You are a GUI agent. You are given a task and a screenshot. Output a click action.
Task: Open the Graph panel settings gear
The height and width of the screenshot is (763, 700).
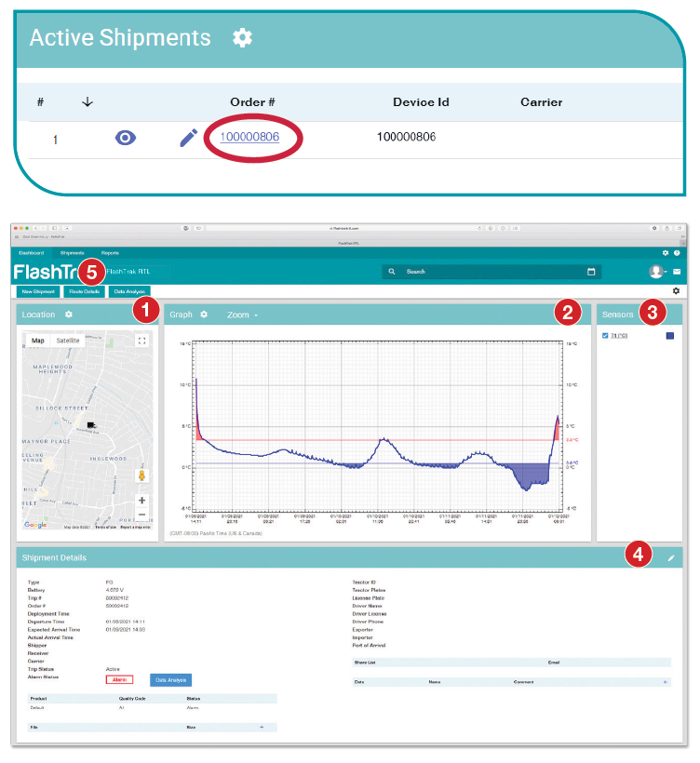(x=204, y=315)
